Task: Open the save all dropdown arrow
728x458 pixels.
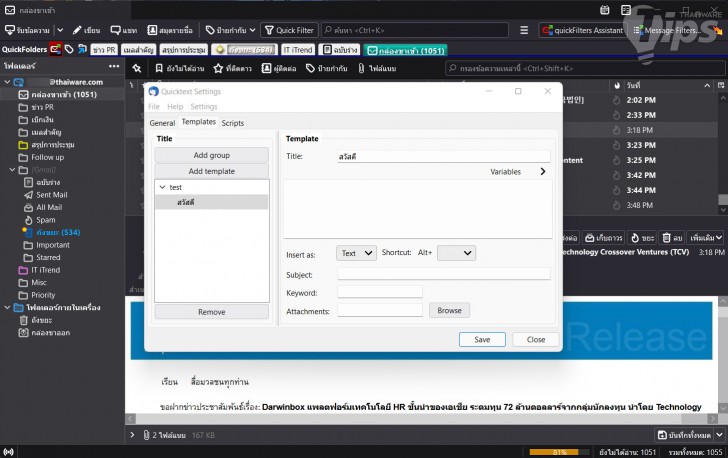Action: (719, 435)
